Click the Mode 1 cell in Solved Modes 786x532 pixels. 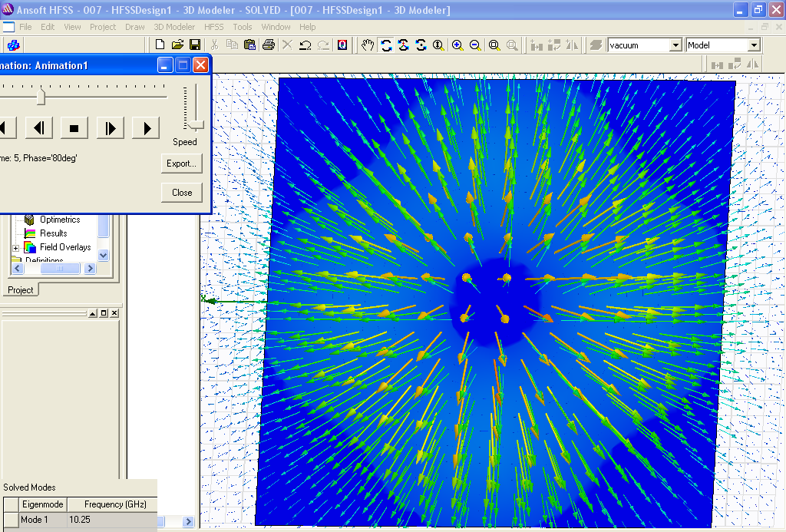[x=42, y=520]
